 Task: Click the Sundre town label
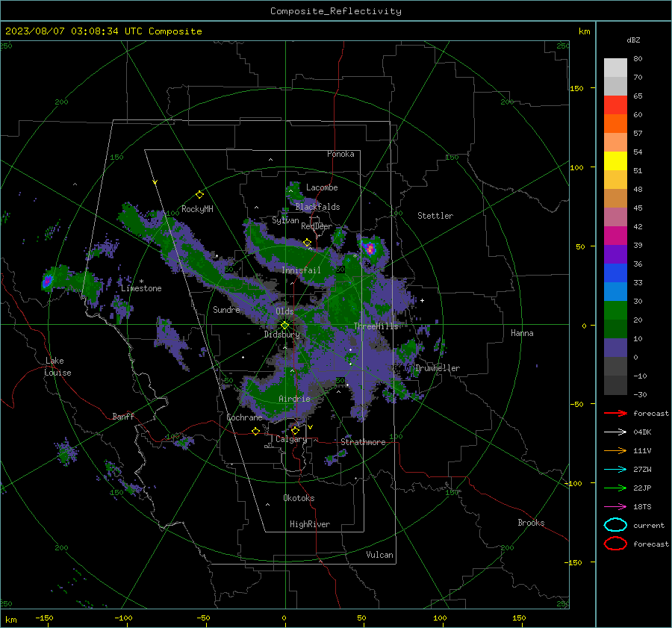226,309
